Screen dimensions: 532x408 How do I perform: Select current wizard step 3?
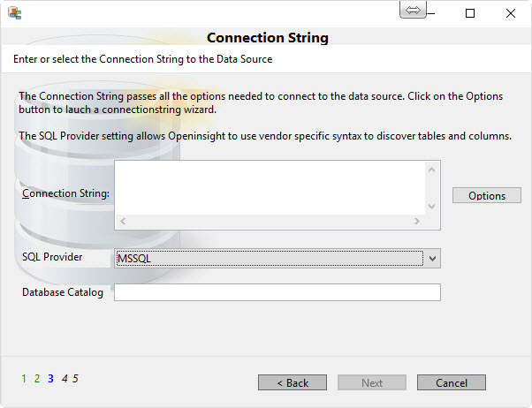coord(50,379)
